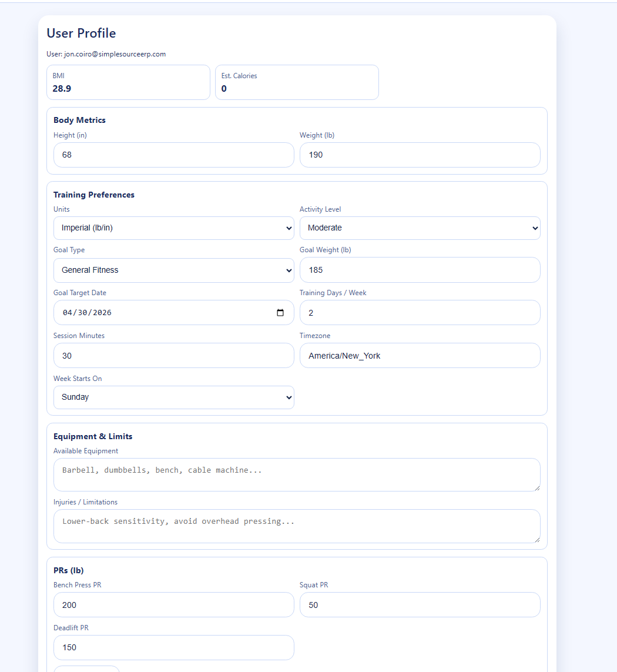
Task: Focus the Deadlift PR field
Action: pos(173,648)
